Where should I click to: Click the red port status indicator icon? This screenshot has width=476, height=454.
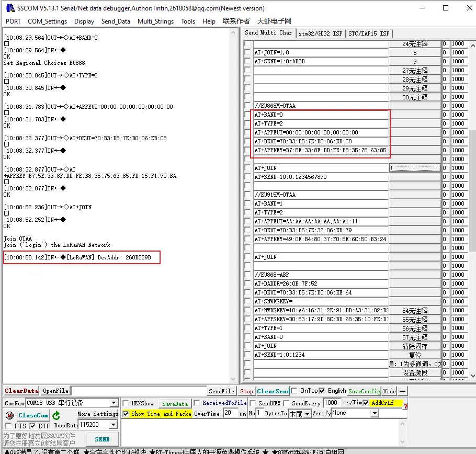(x=9, y=415)
